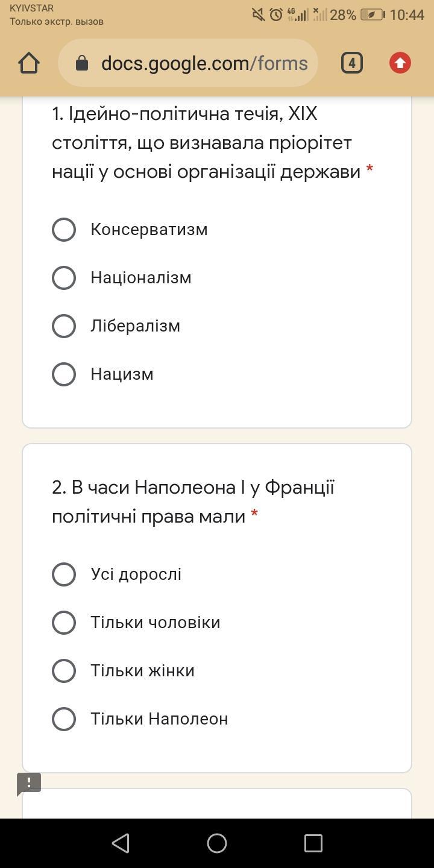Select the Усі дорослі answer
The image size is (434, 868).
[x=64, y=574]
